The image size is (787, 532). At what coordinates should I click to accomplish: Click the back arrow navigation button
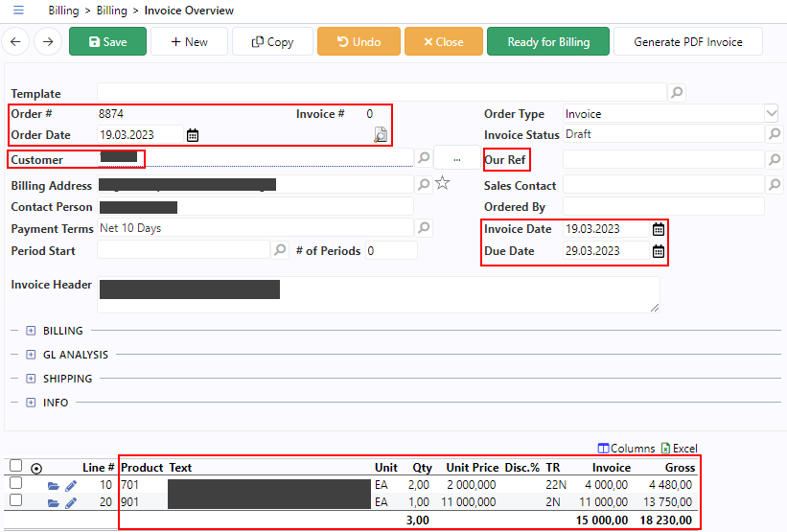(16, 42)
